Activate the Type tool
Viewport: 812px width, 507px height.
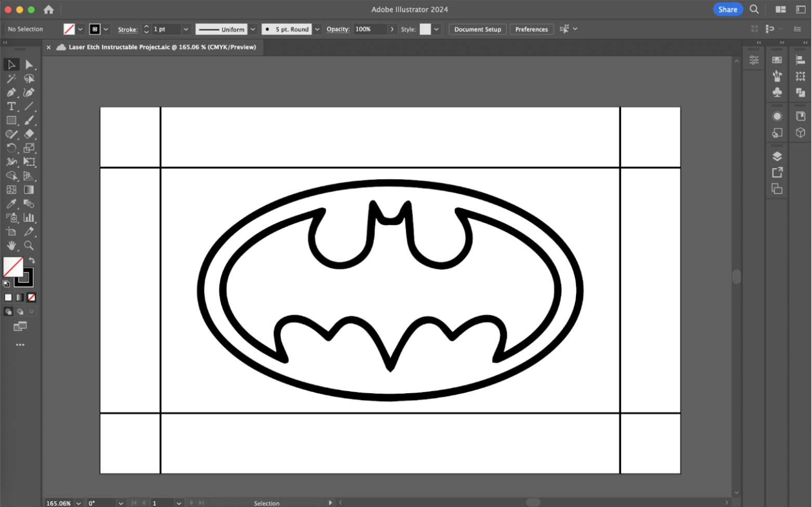click(11, 106)
